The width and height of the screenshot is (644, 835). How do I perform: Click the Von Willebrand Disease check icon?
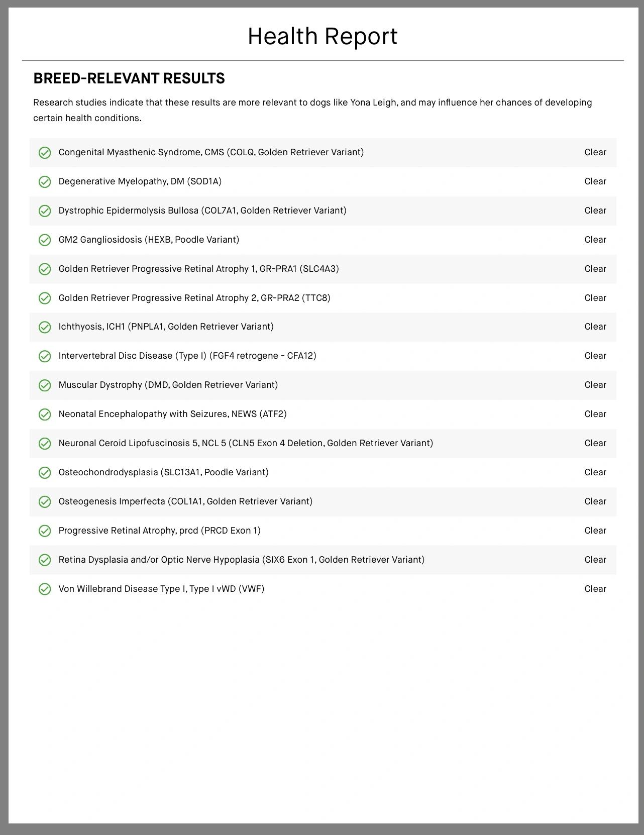pos(45,589)
